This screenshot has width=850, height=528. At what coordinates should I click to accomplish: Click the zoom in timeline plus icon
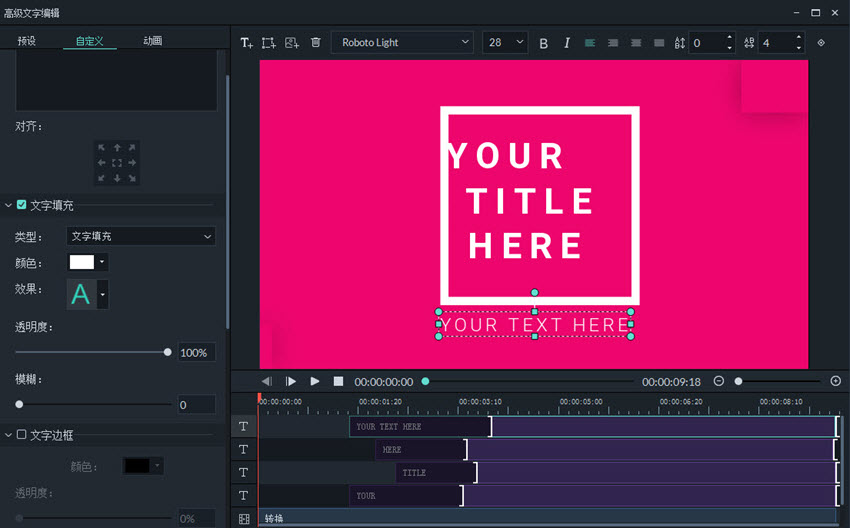pos(836,381)
